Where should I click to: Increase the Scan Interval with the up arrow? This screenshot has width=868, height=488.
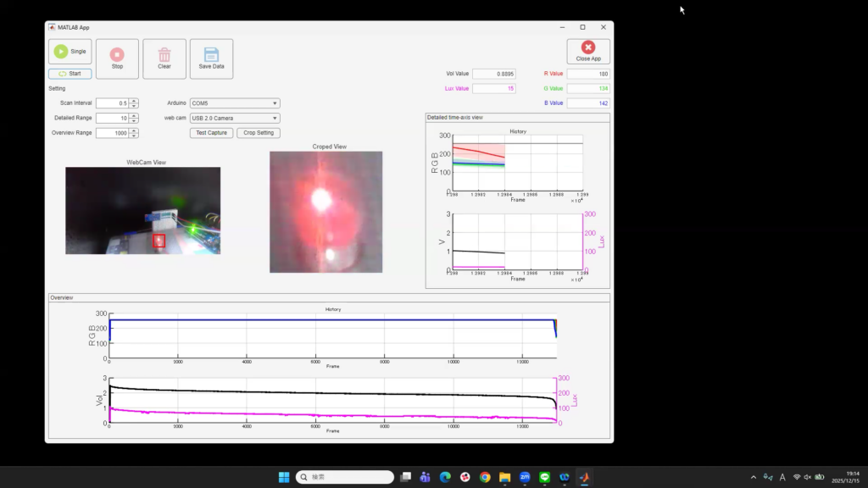coord(134,101)
